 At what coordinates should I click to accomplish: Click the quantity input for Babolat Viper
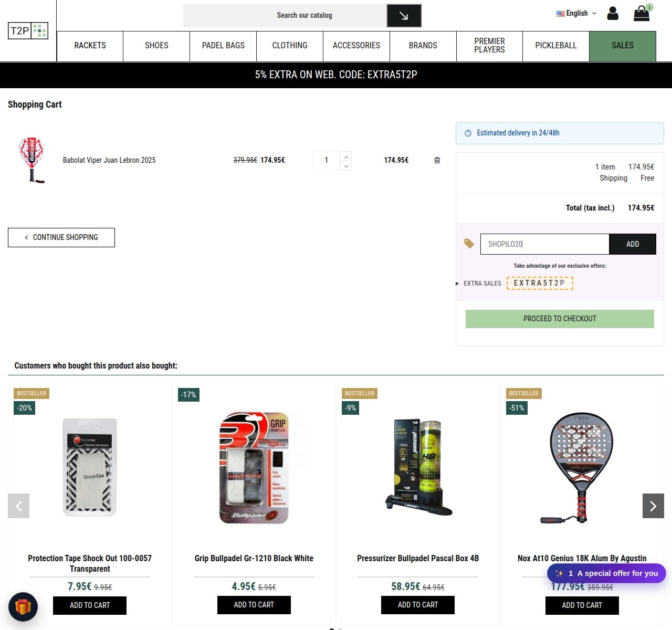[327, 161]
